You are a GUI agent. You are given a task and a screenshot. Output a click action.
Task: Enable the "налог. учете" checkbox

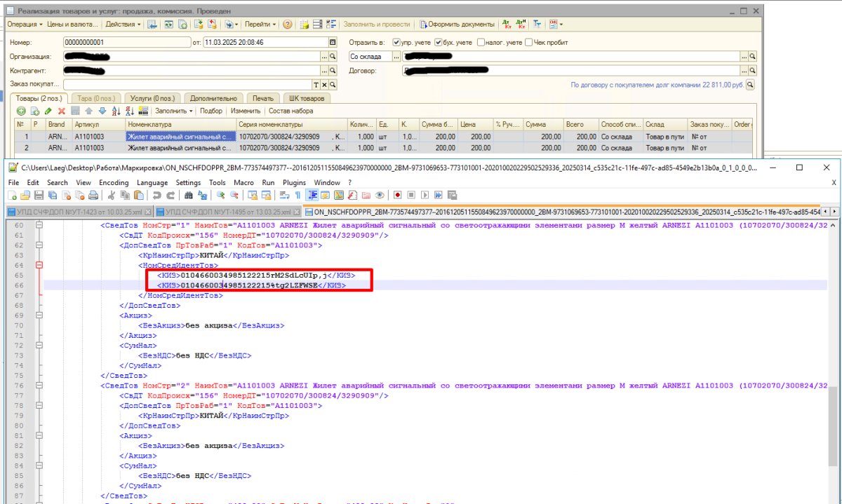point(481,42)
